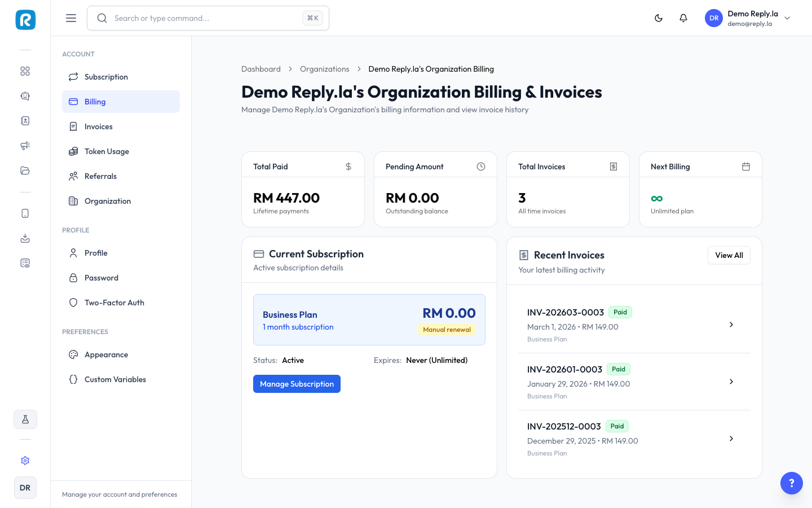This screenshot has width=812, height=508.
Task: Click the '1 month subscription' text
Action: coord(298,327)
